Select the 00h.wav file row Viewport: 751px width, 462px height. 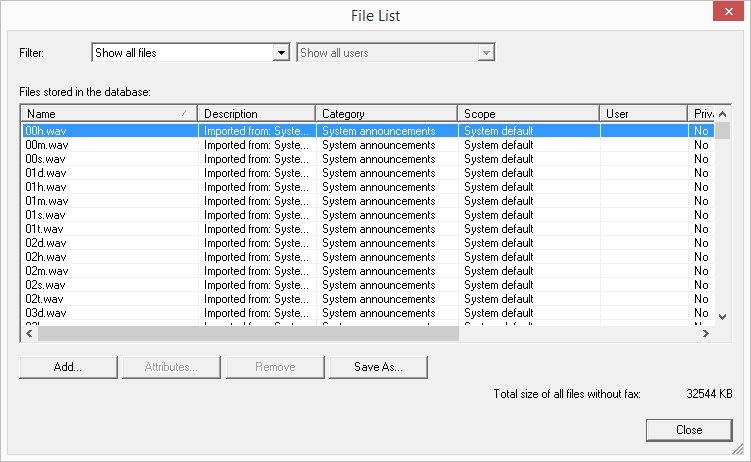(46, 131)
